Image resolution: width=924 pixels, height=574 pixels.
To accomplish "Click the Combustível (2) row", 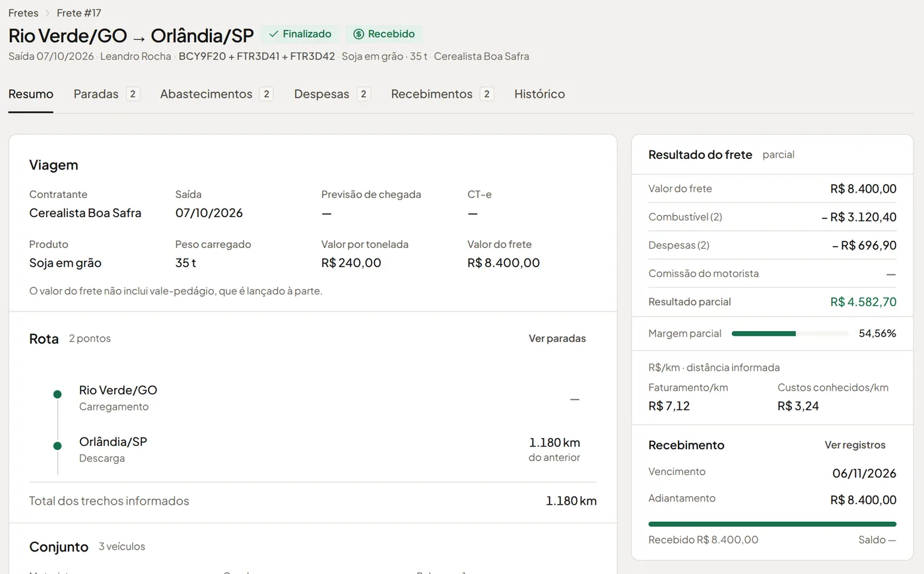I will 772,217.
